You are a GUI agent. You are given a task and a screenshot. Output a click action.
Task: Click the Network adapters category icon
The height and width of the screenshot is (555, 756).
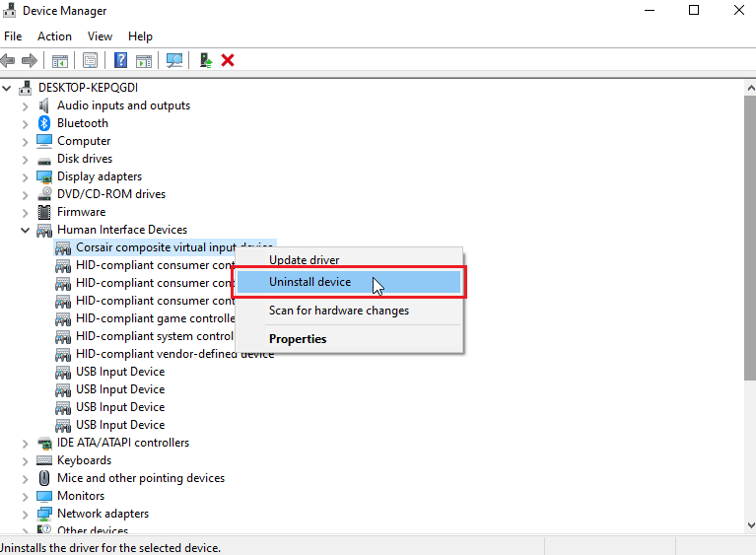pos(44,514)
